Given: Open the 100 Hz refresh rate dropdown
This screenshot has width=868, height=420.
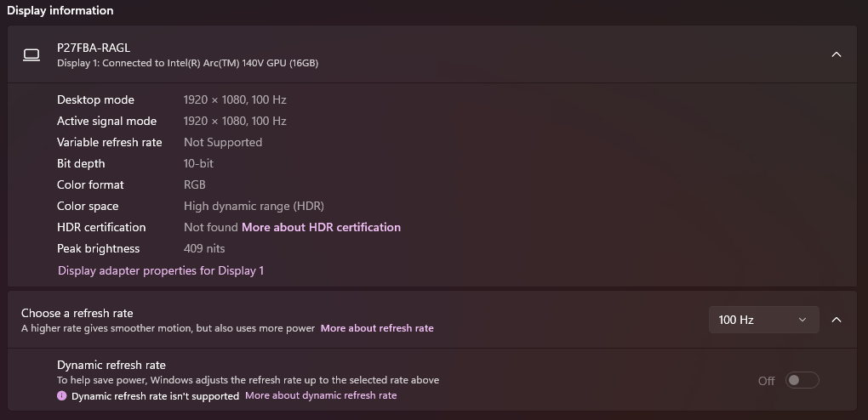Looking at the screenshot, I should (762, 320).
